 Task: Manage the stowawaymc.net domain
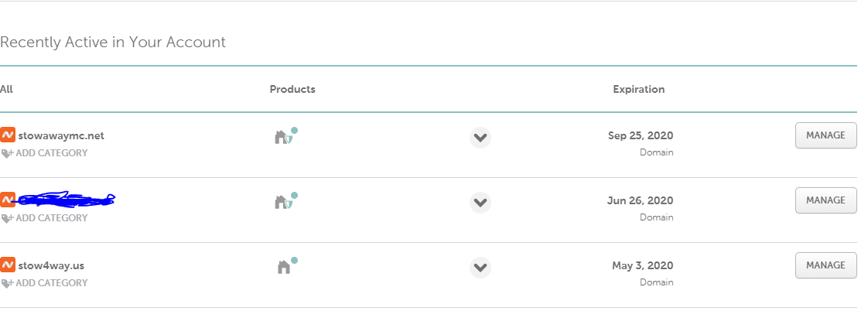(826, 135)
